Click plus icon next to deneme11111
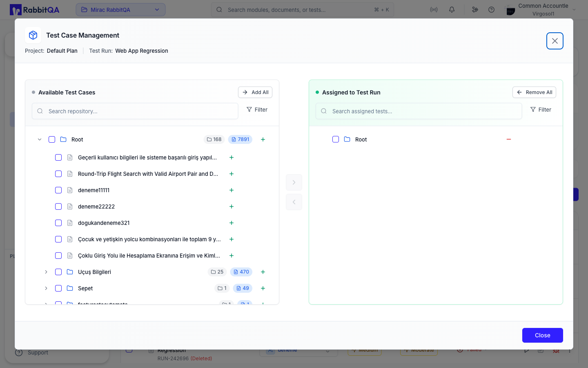The width and height of the screenshot is (588, 368). click(232, 190)
